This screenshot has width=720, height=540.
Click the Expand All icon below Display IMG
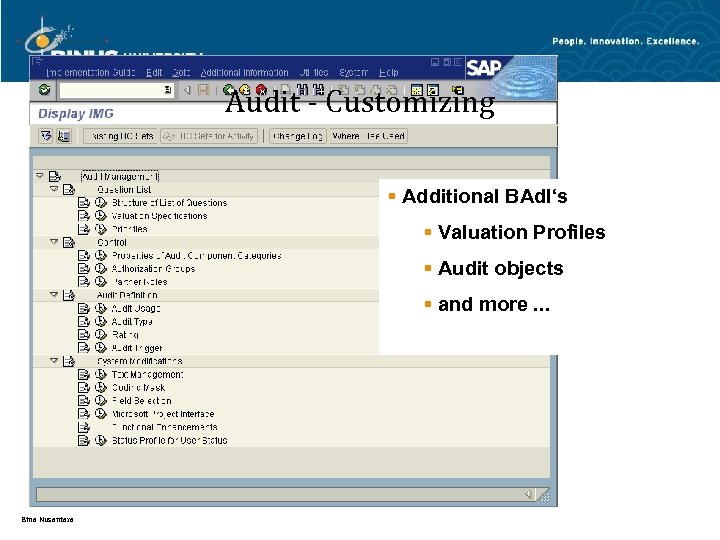click(x=46, y=136)
